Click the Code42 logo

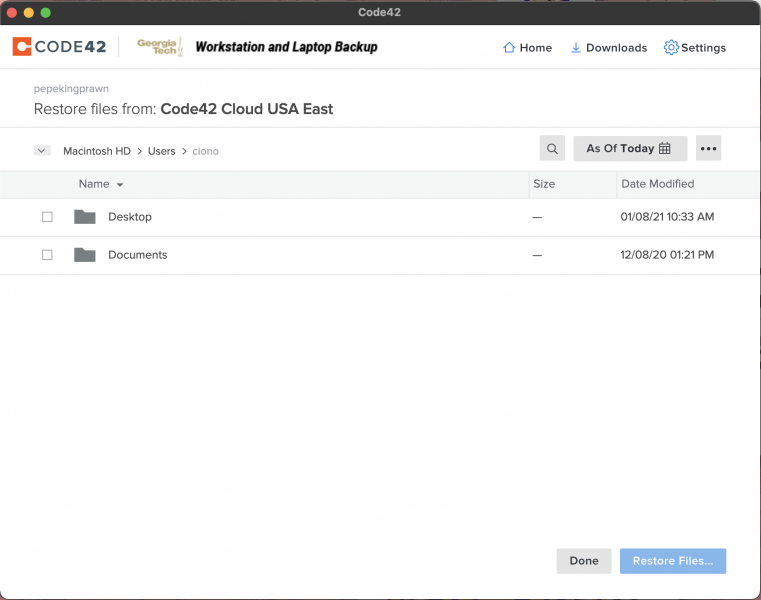point(59,47)
